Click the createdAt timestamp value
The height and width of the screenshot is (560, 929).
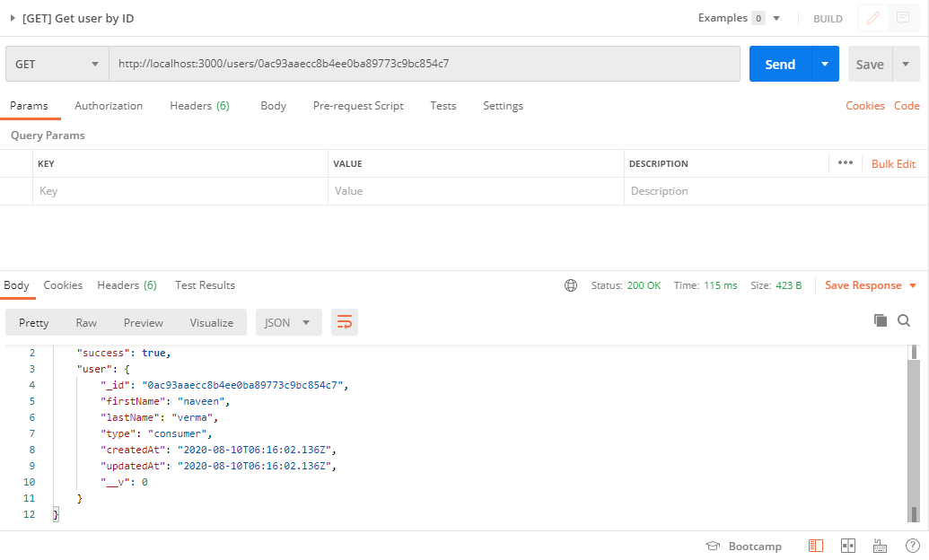tap(254, 450)
